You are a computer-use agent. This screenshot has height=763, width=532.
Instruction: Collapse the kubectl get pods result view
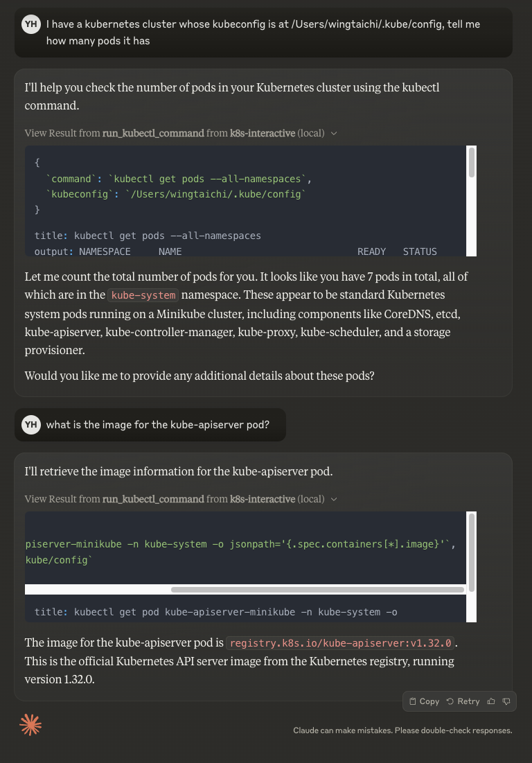point(334,133)
